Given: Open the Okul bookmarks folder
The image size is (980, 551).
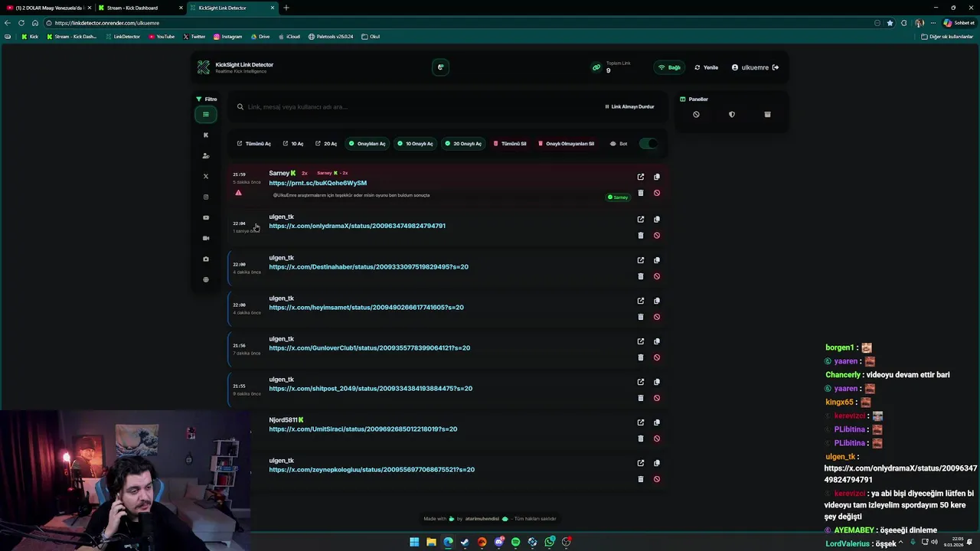Looking at the screenshot, I should coord(371,36).
